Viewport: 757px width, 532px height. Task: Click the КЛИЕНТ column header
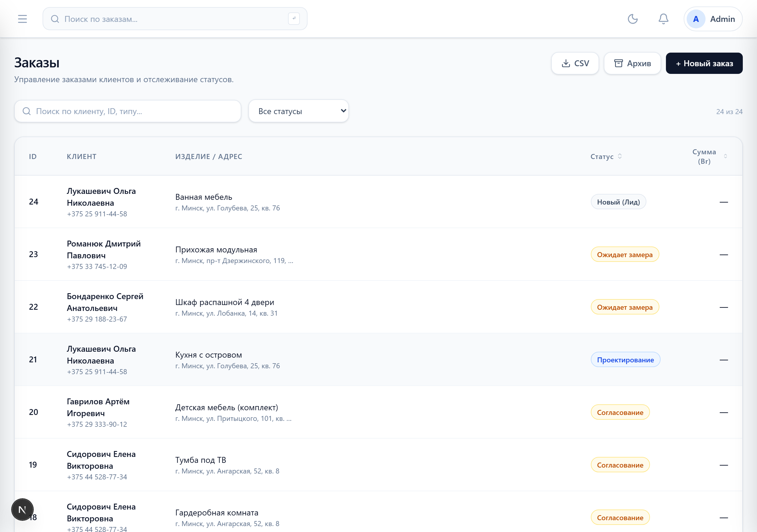(81, 157)
